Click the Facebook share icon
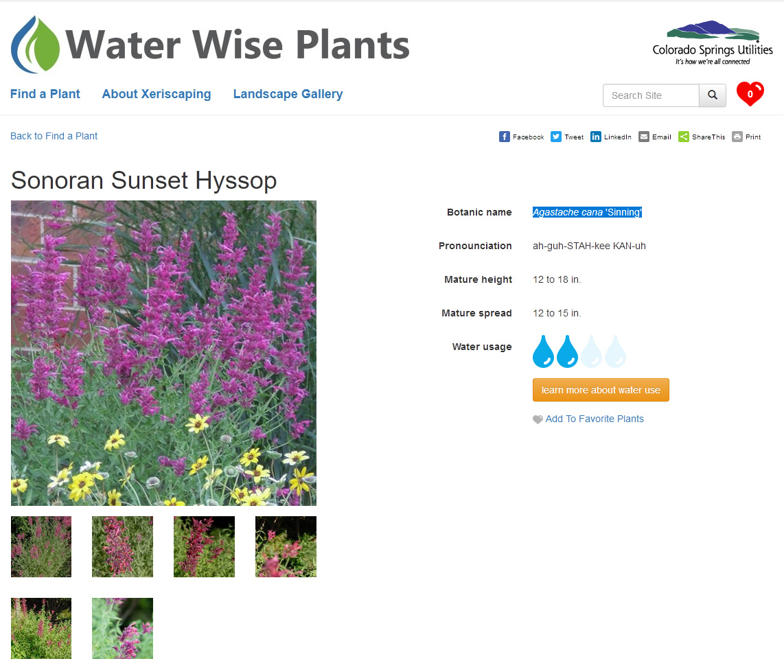The width and height of the screenshot is (784, 672). click(x=505, y=137)
